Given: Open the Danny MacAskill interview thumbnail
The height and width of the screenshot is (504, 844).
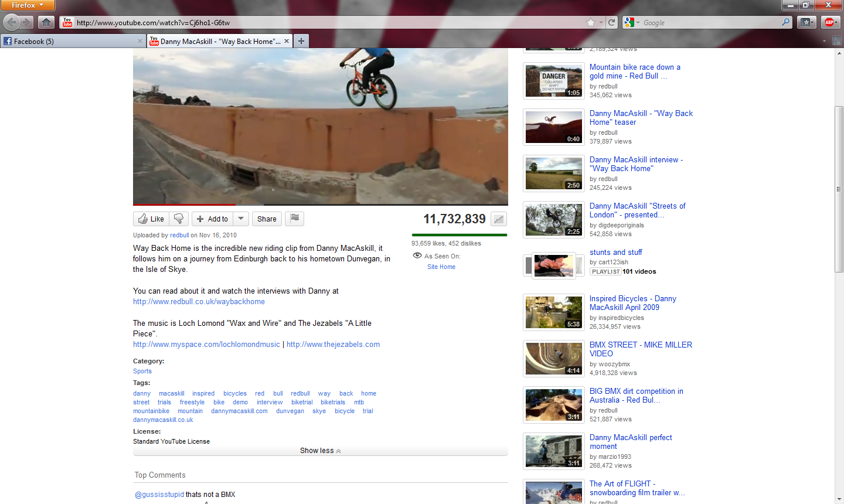Looking at the screenshot, I should point(554,173).
